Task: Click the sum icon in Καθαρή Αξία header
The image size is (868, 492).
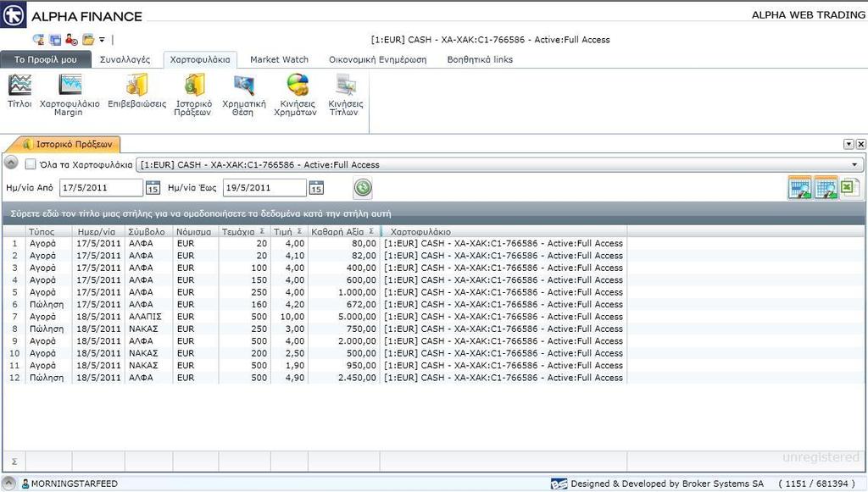Action: (x=371, y=232)
